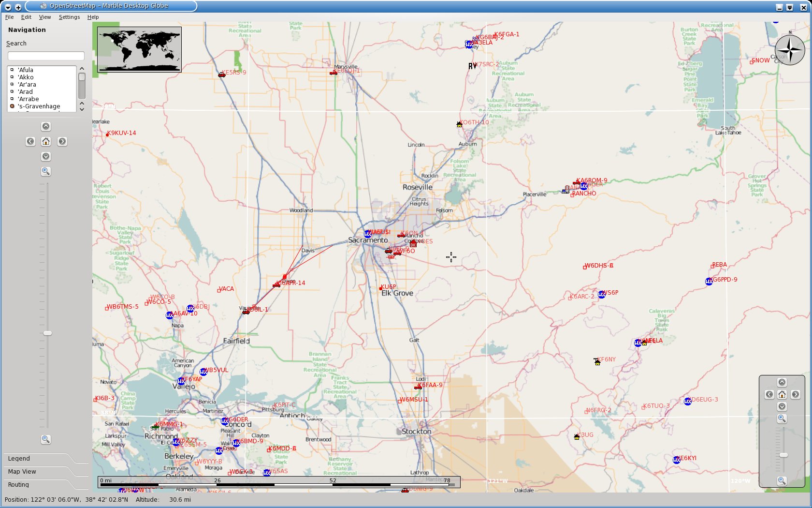Click the world overview minimap
Image resolution: width=812 pixels, height=508 pixels.
(139, 49)
